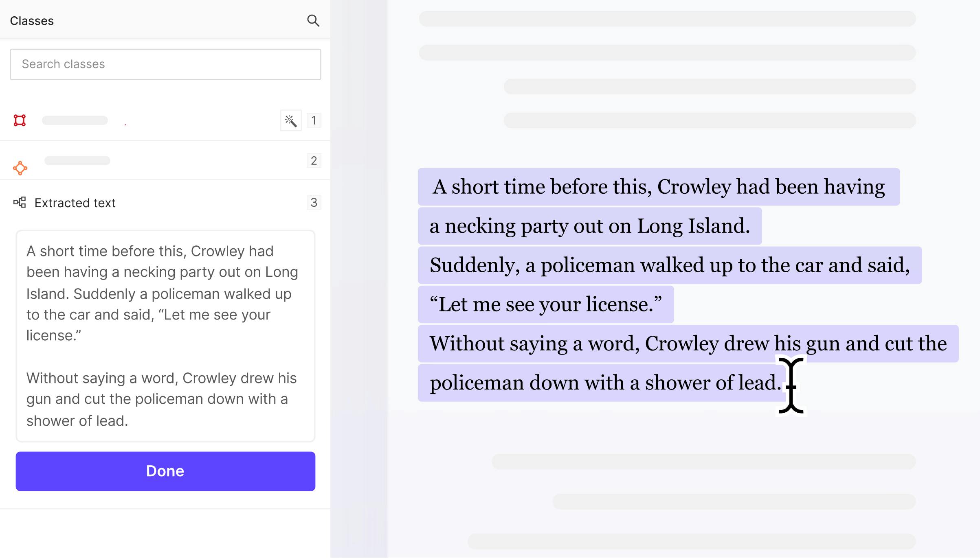Click highlighted line "policeman down with a shower of lead."
980x558 pixels.
click(603, 383)
